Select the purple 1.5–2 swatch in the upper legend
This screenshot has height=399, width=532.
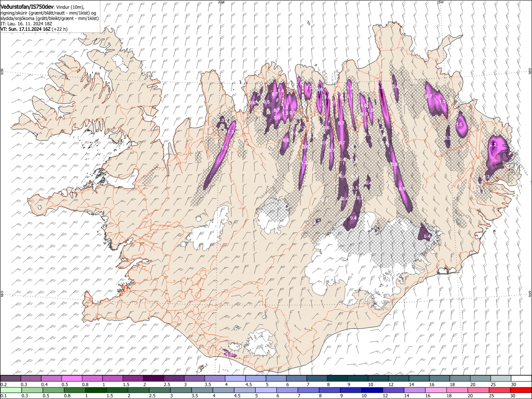pos(133,378)
